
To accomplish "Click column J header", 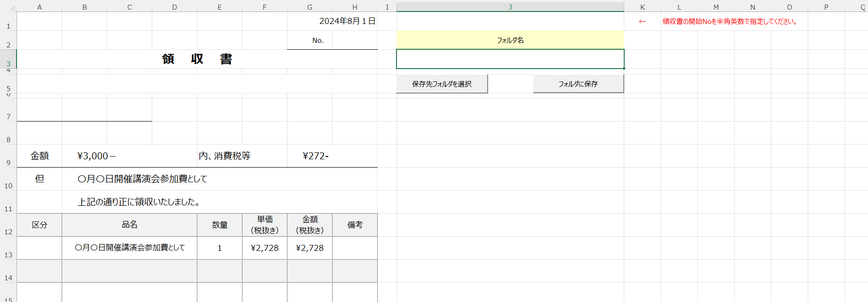I will tap(510, 7).
